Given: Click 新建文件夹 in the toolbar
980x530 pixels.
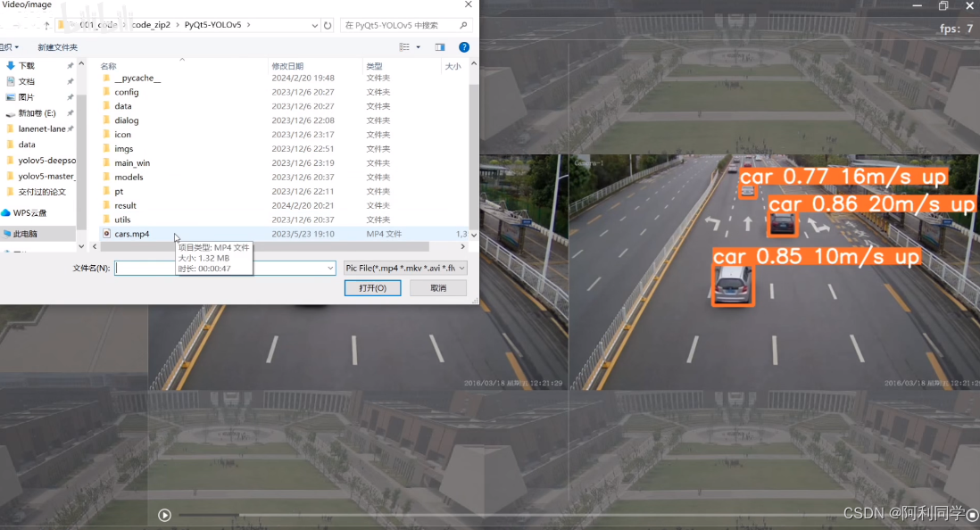Looking at the screenshot, I should coord(57,47).
